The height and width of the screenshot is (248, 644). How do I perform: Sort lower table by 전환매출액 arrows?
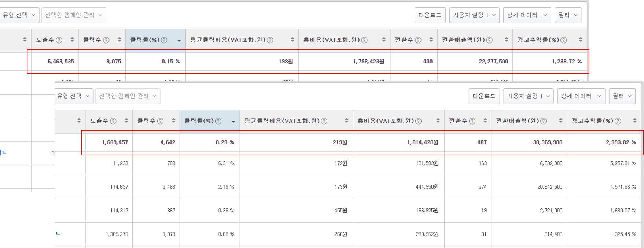tap(561, 121)
